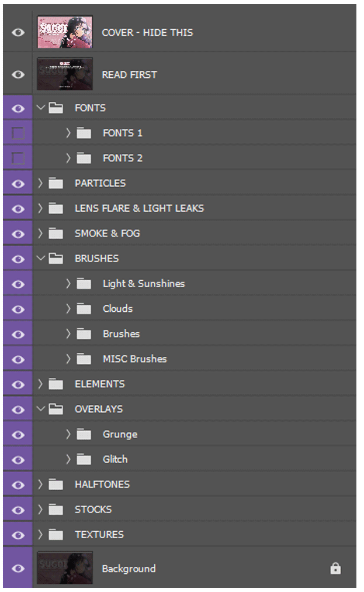Select the LENS FLARE & LIGHT LEAKS label

click(x=139, y=208)
